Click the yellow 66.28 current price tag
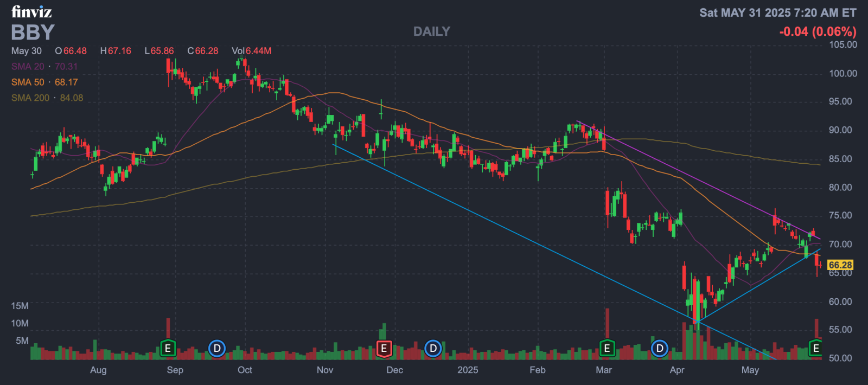Screen dimensions: 868x385 (840, 265)
